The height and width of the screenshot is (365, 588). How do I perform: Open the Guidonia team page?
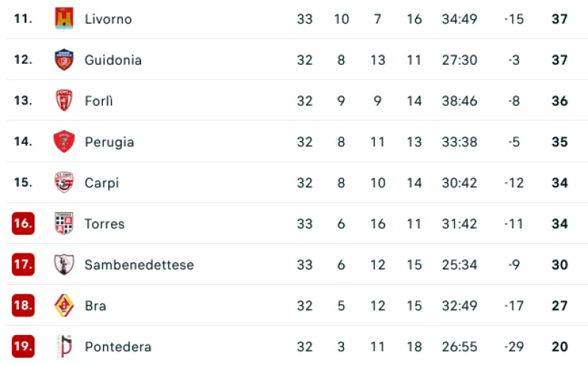pos(113,60)
